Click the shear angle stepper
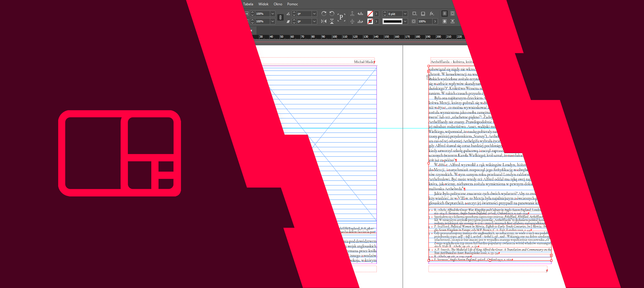 point(294,22)
